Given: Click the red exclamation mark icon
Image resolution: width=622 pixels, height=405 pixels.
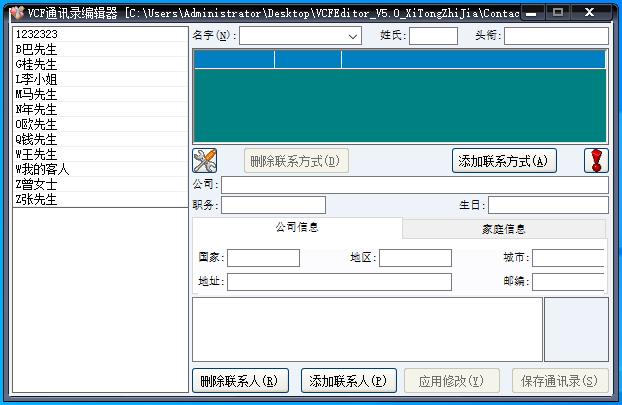Looking at the screenshot, I should (x=596, y=161).
